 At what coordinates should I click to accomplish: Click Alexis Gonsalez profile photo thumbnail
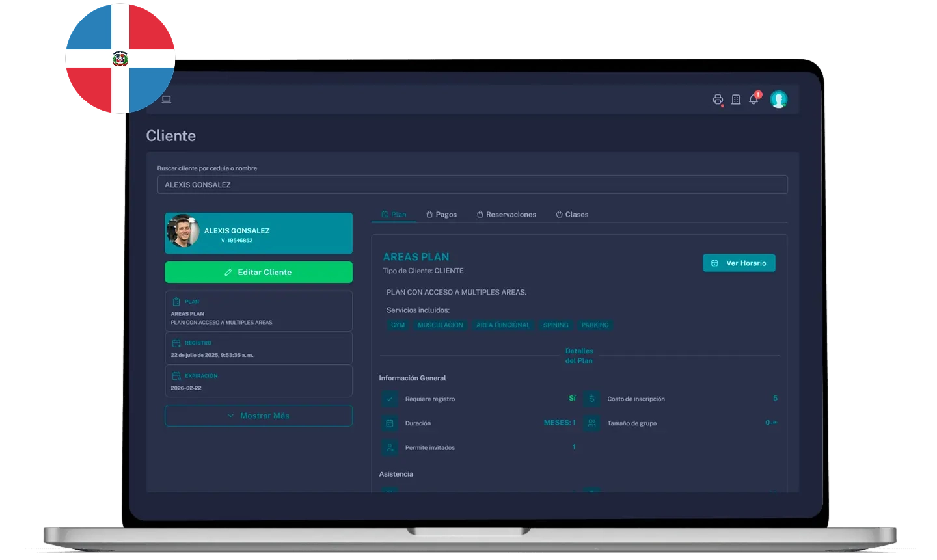pos(183,232)
